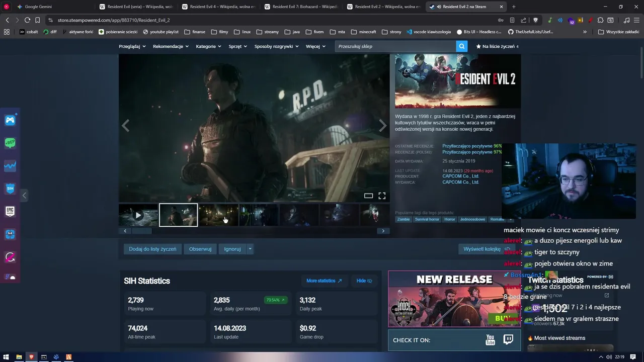Open Twitch icon under CHECK IT ON
The width and height of the screenshot is (644, 362).
[x=508, y=340]
